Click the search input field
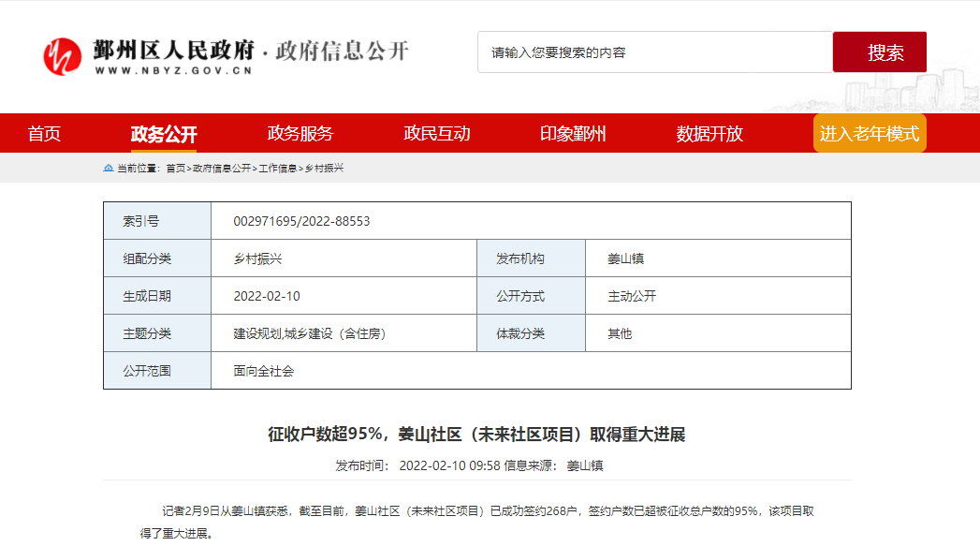980x546 pixels. click(655, 52)
